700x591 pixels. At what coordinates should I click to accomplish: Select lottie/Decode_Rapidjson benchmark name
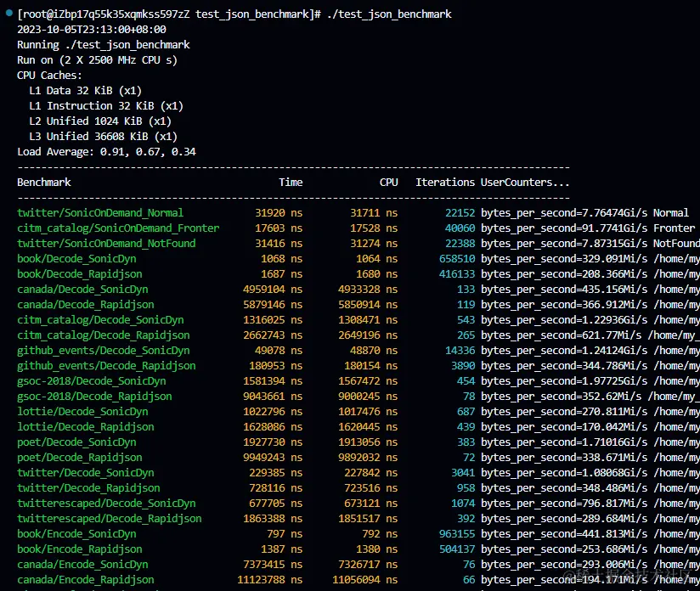point(86,427)
